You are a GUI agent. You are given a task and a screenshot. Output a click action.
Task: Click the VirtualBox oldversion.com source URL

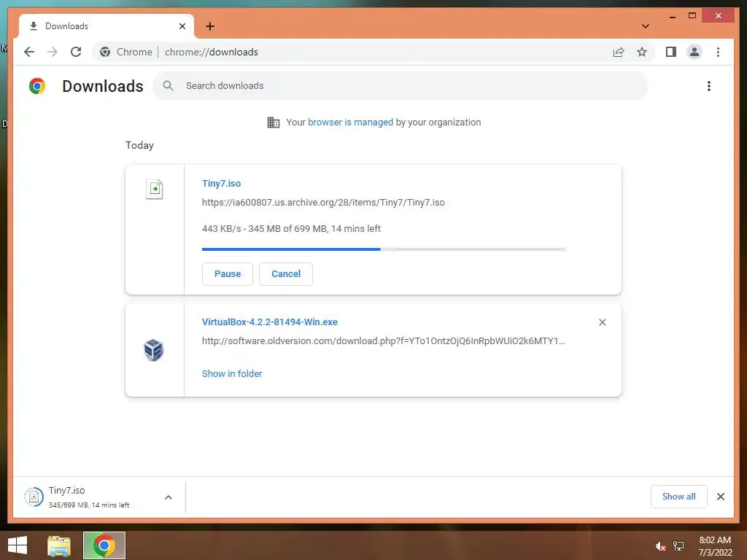[383, 341]
